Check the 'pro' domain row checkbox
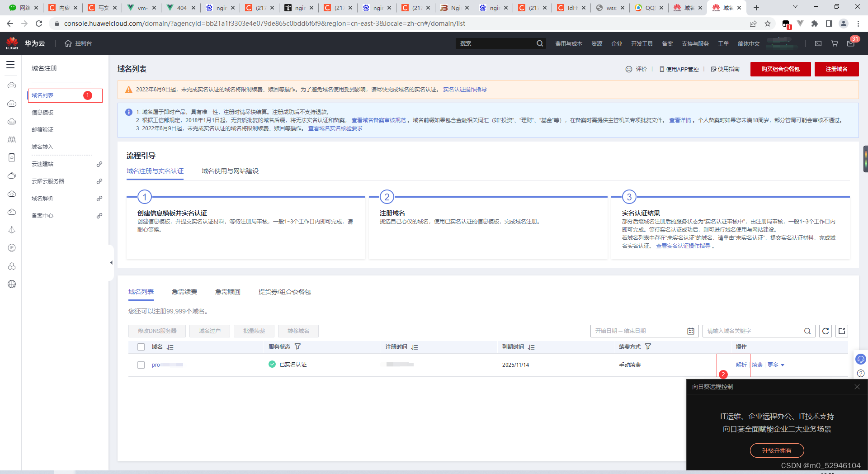The image size is (868, 474). pyautogui.click(x=141, y=365)
